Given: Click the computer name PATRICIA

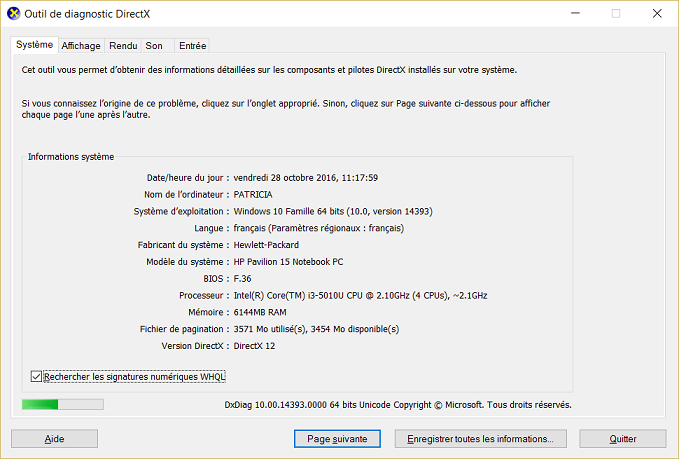Looking at the screenshot, I should click(253, 194).
